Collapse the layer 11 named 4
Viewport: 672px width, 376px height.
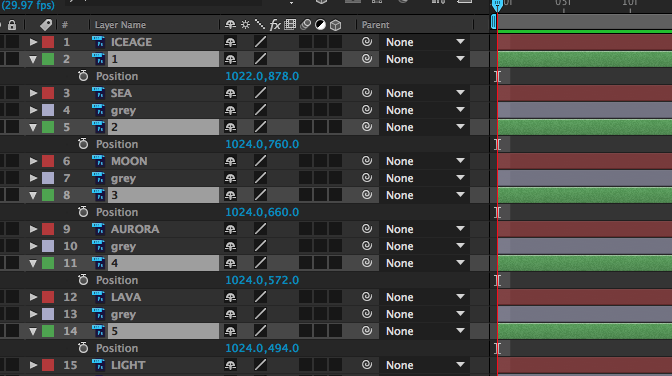coord(33,263)
